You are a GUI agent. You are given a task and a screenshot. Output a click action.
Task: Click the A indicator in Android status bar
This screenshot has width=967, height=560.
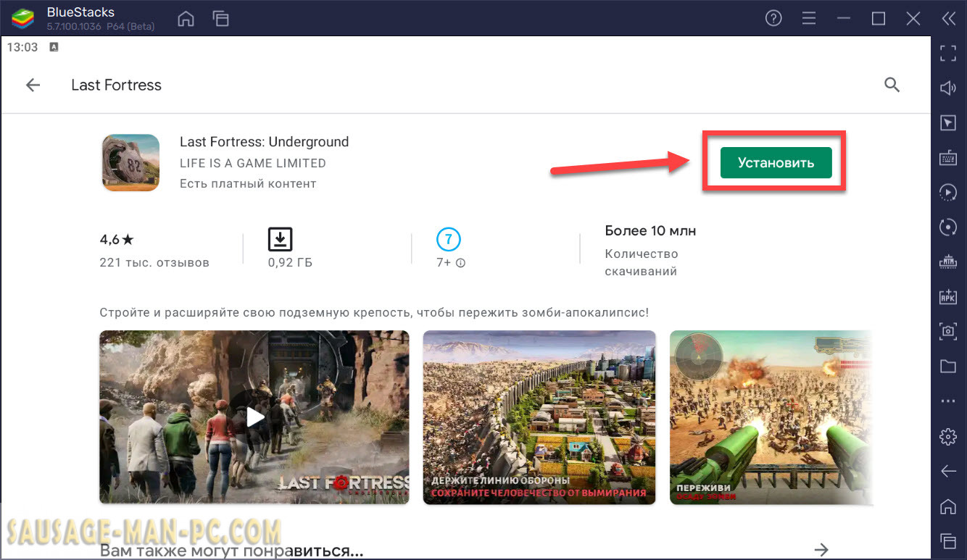pyautogui.click(x=54, y=47)
